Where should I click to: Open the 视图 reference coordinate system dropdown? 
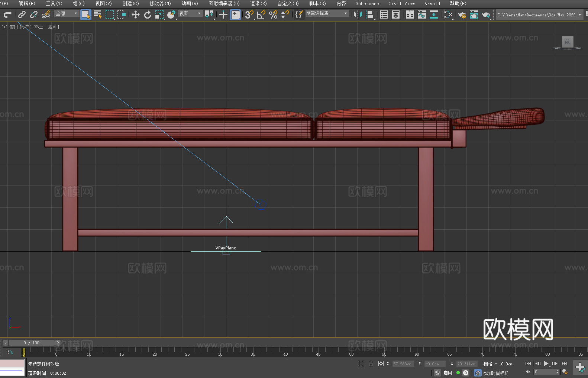[190, 14]
